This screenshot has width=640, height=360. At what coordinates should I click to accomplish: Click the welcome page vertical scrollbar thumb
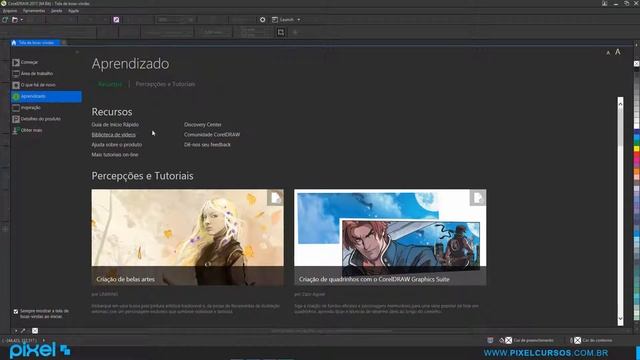(620, 127)
